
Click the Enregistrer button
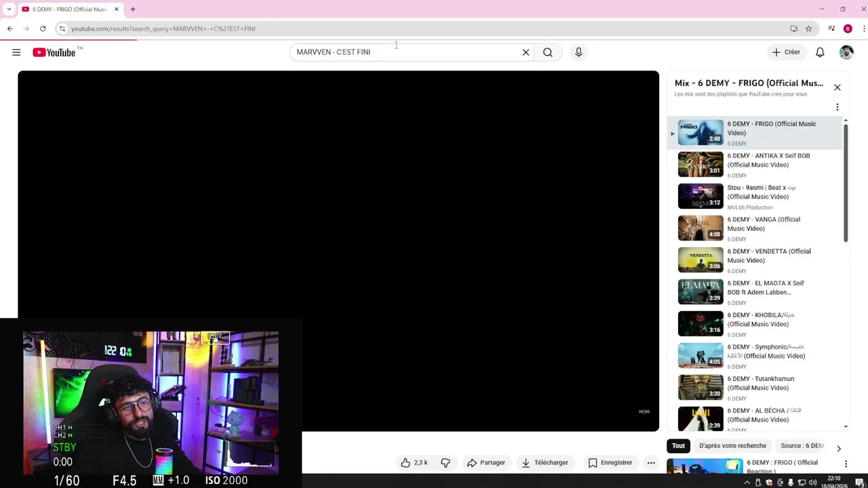(610, 463)
